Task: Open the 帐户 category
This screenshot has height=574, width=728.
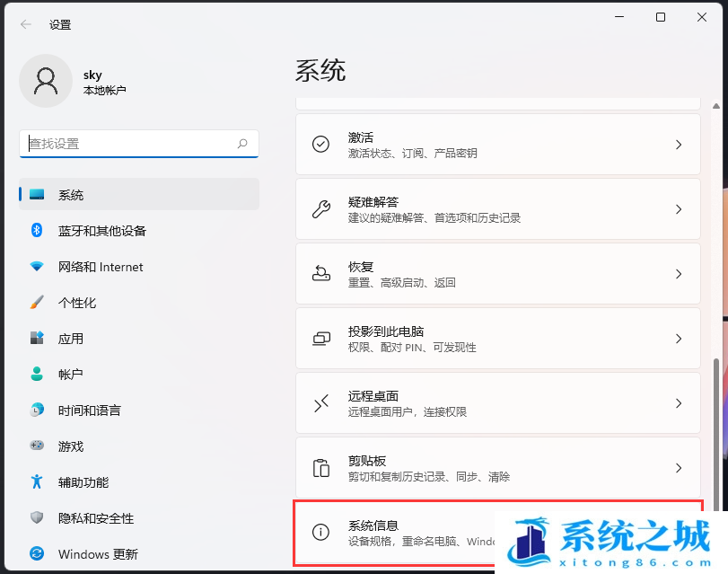Action: point(139,374)
